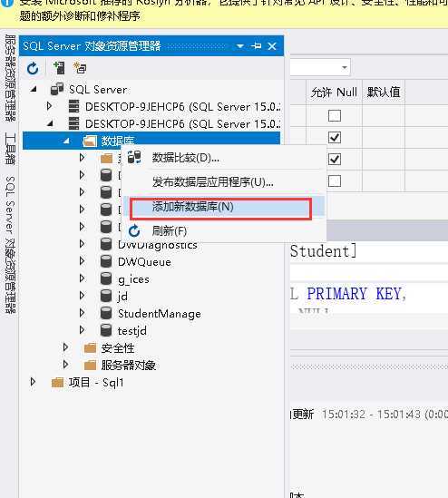
Task: Collapse the SQL Server root node
Action: click(x=34, y=89)
